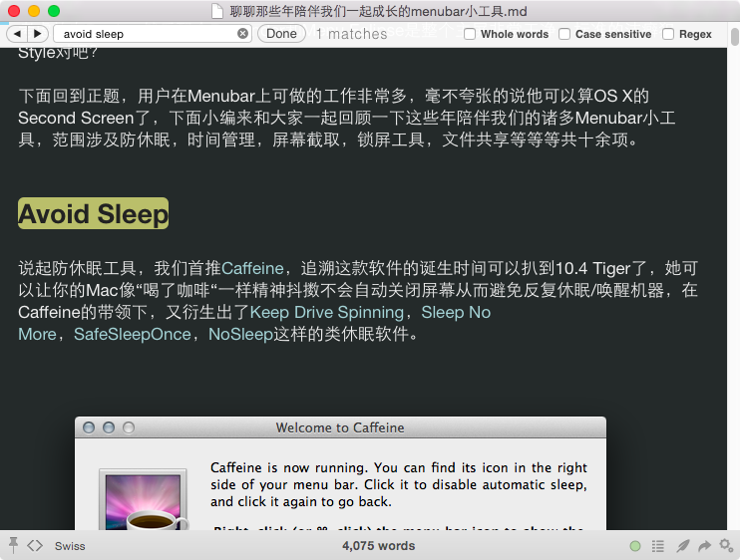Click the Done button in search bar

[x=281, y=34]
